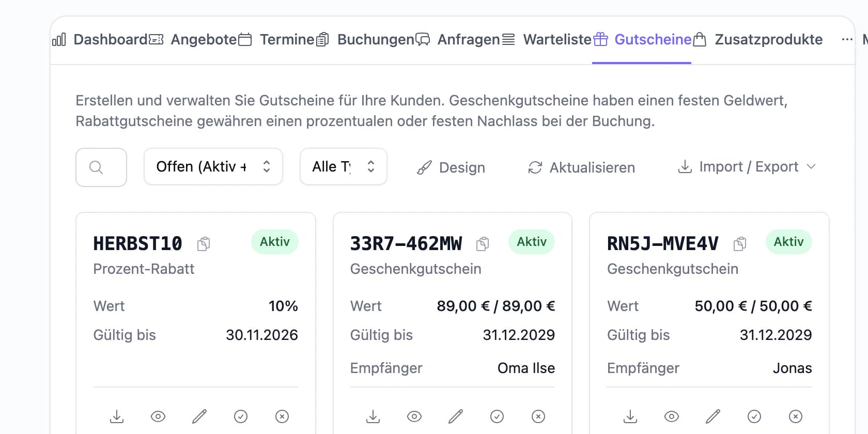Screen dimensions: 868x434
Task: Open the Angebote tab
Action: click(193, 39)
